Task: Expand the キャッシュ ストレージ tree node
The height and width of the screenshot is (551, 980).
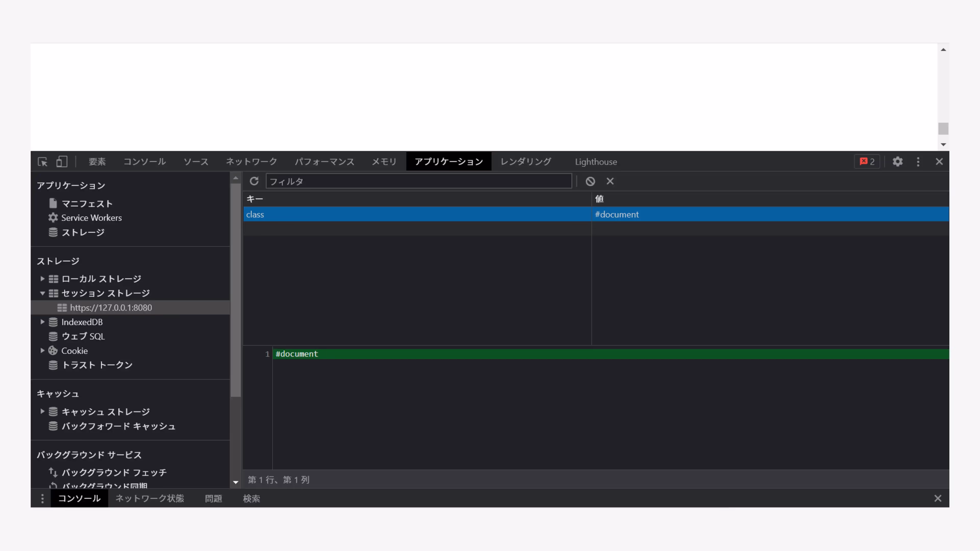Action: pos(42,411)
